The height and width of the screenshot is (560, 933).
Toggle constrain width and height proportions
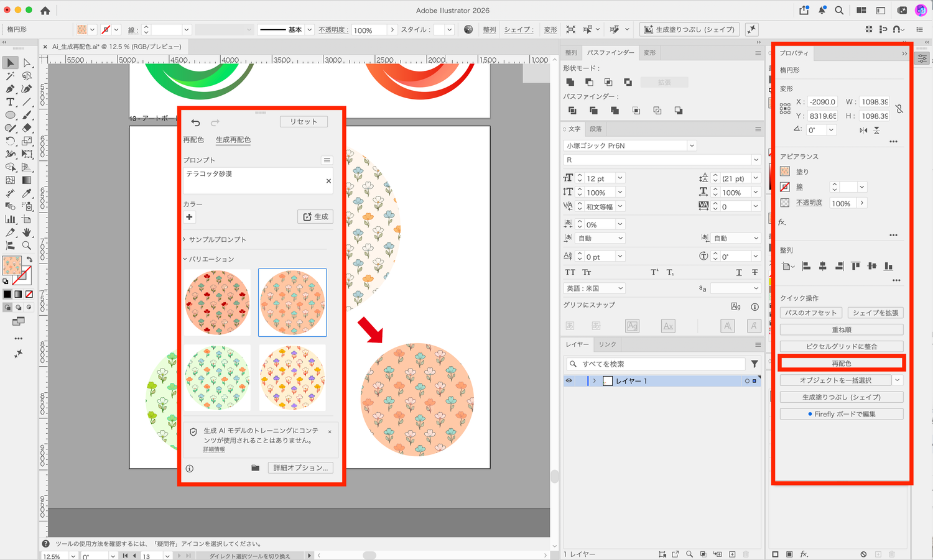coord(899,109)
